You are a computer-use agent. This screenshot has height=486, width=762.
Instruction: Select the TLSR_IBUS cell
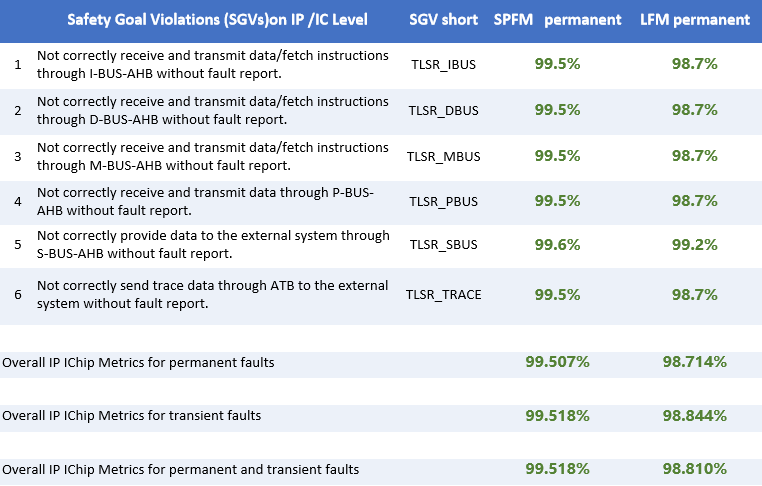[x=443, y=65]
